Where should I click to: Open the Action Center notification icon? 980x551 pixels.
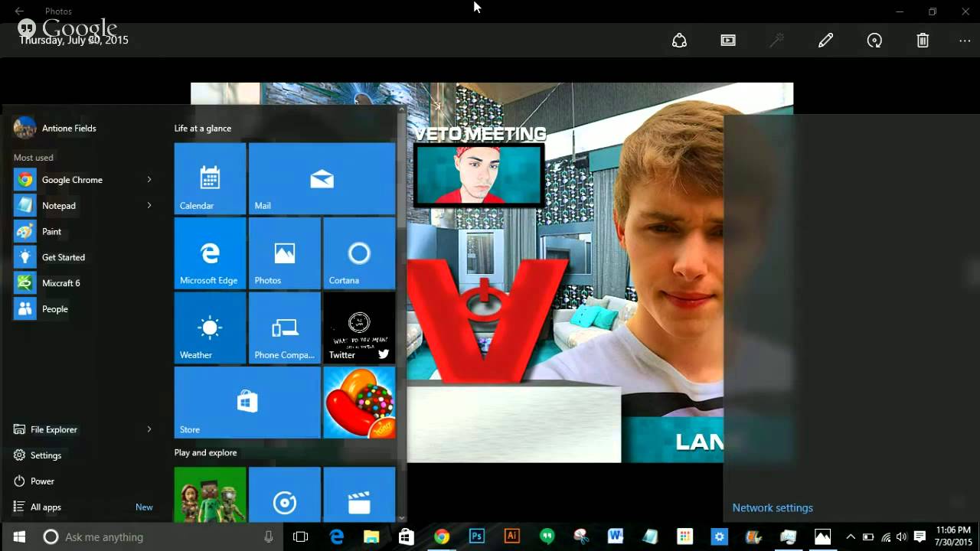pos(920,537)
